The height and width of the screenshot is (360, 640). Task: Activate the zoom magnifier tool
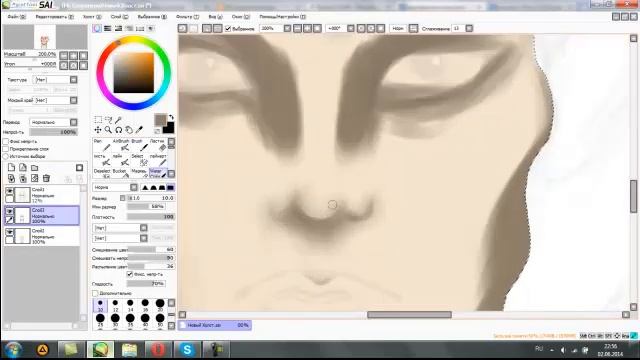coord(108,130)
